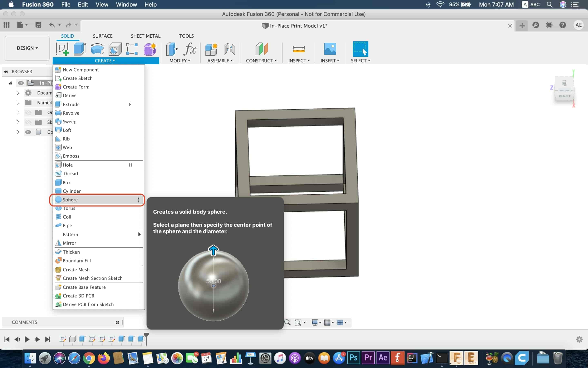The width and height of the screenshot is (588, 368).
Task: Open the extensions chat bubble icon
Action: click(x=536, y=25)
